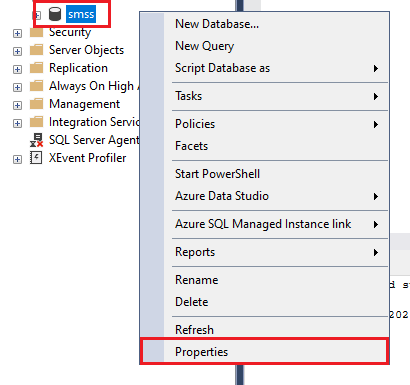Choose Delete from context menu
Image resolution: width=410 pixels, height=385 pixels.
(x=264, y=302)
